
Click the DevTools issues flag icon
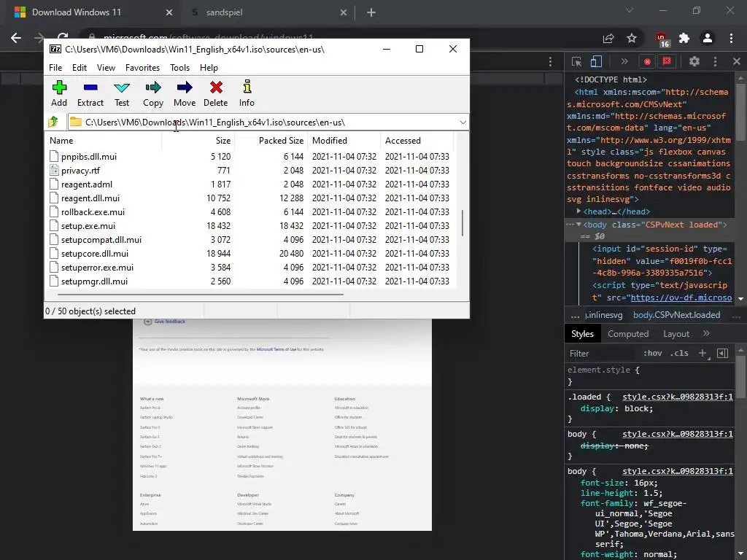667,61
